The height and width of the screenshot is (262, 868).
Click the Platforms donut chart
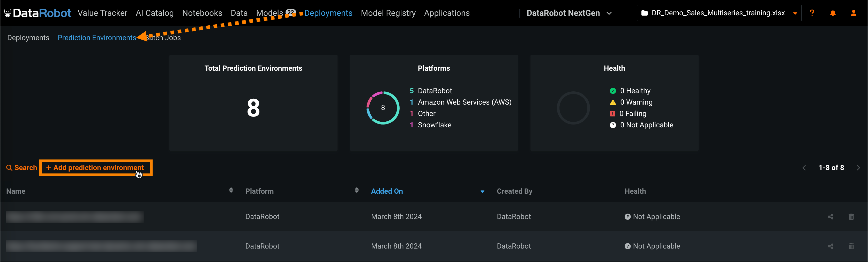(x=383, y=108)
